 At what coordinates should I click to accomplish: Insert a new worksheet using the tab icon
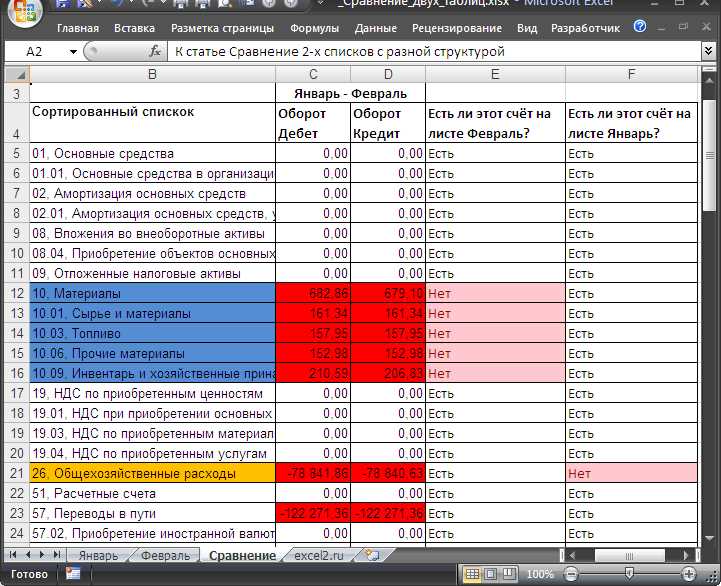(372, 555)
